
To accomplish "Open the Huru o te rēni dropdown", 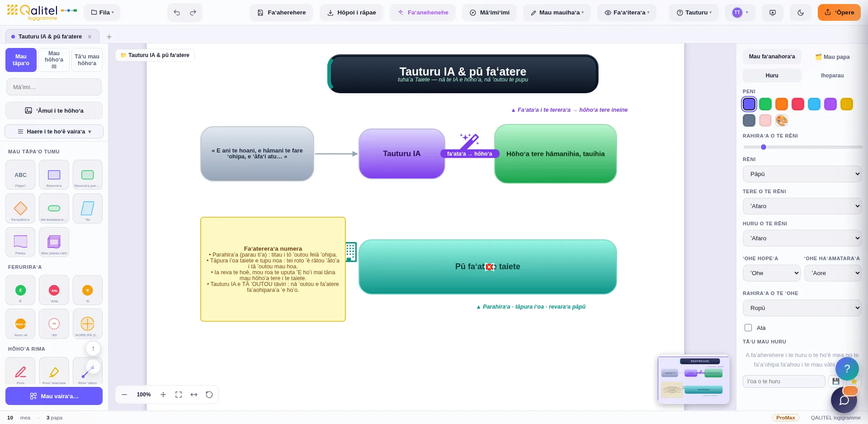I will (802, 238).
